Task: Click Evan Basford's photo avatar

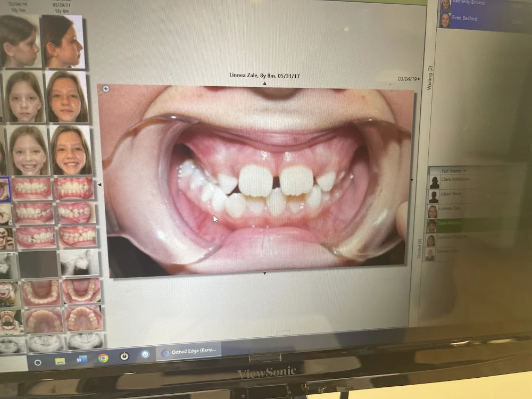Action: tap(445, 20)
